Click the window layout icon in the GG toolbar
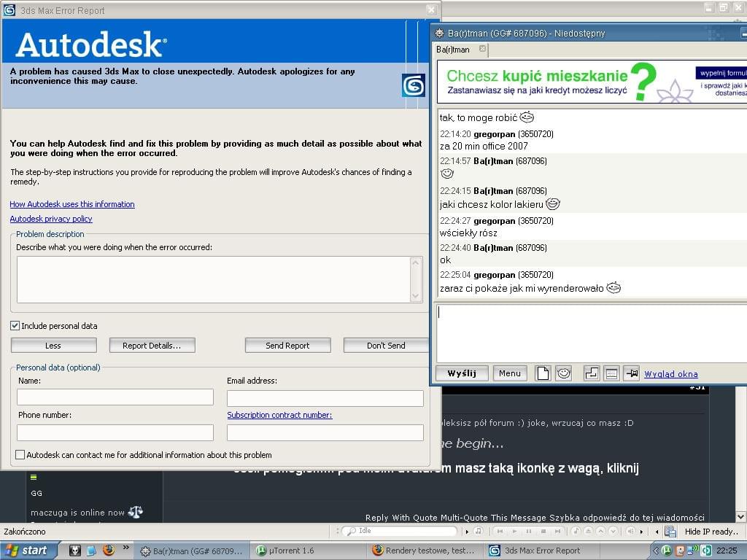This screenshot has width=747, height=560. (612, 373)
